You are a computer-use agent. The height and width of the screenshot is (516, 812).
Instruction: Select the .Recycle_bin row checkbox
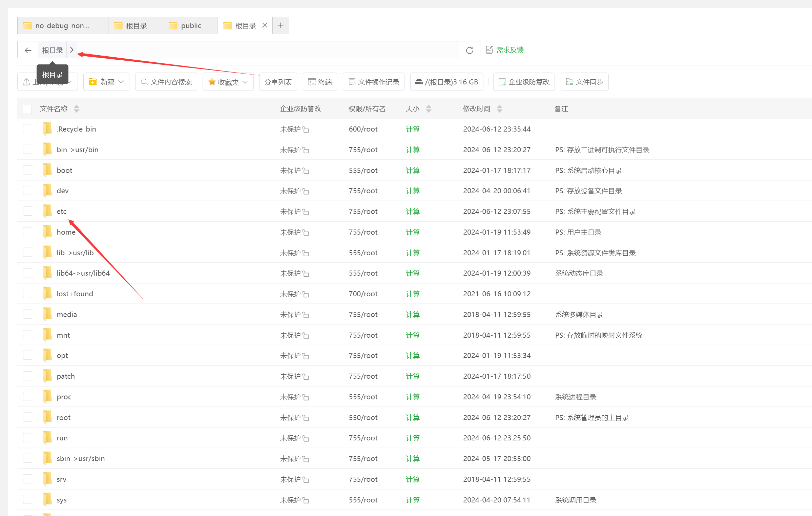[x=27, y=129]
